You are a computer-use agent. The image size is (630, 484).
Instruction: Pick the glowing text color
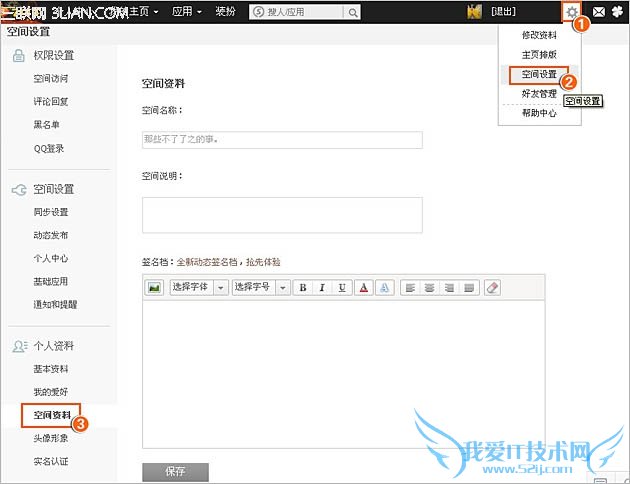pyautogui.click(x=385, y=288)
